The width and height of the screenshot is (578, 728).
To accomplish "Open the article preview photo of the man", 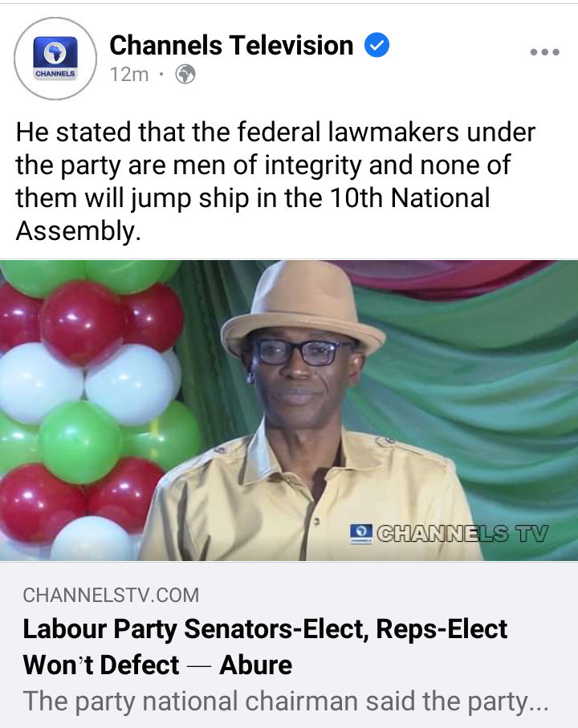I will [x=289, y=410].
